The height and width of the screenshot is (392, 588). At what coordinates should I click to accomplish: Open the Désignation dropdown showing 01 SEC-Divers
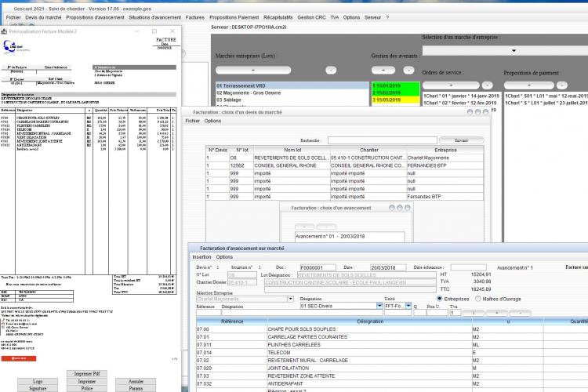379,306
